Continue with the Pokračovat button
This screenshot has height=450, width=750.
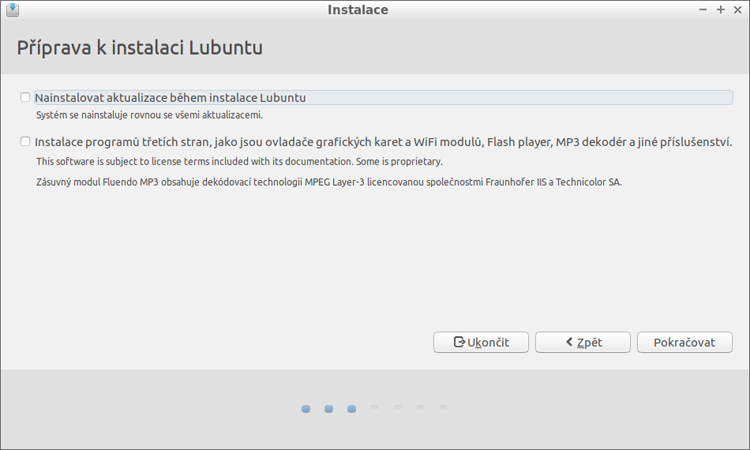[x=684, y=342]
